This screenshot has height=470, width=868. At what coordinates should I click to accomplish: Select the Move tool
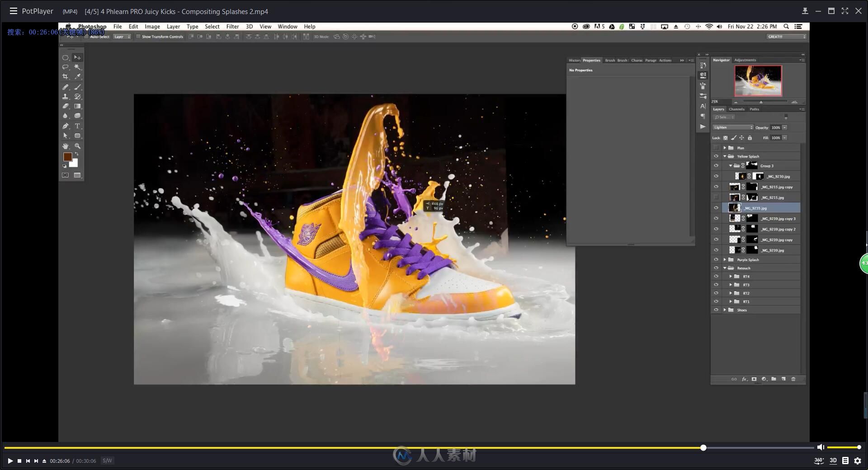tap(78, 58)
